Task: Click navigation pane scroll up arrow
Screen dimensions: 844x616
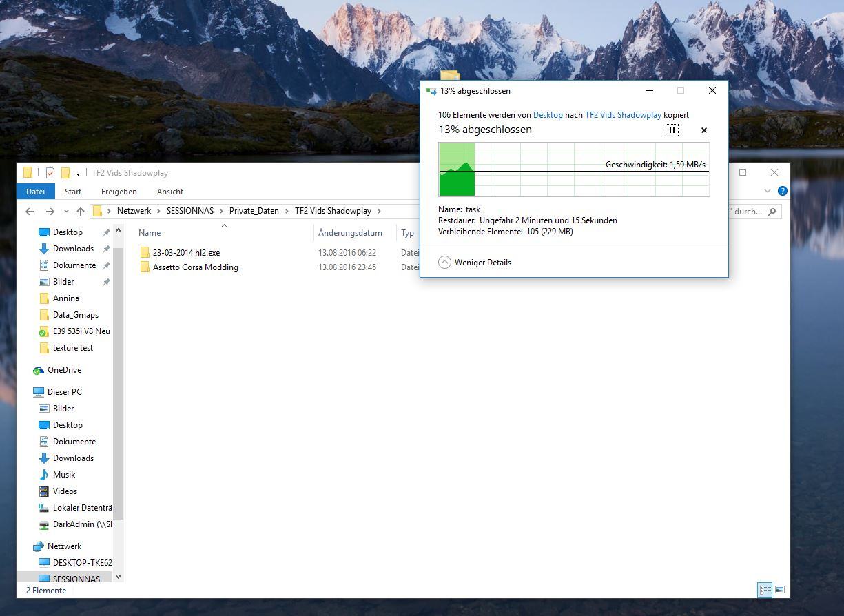Action: (118, 230)
